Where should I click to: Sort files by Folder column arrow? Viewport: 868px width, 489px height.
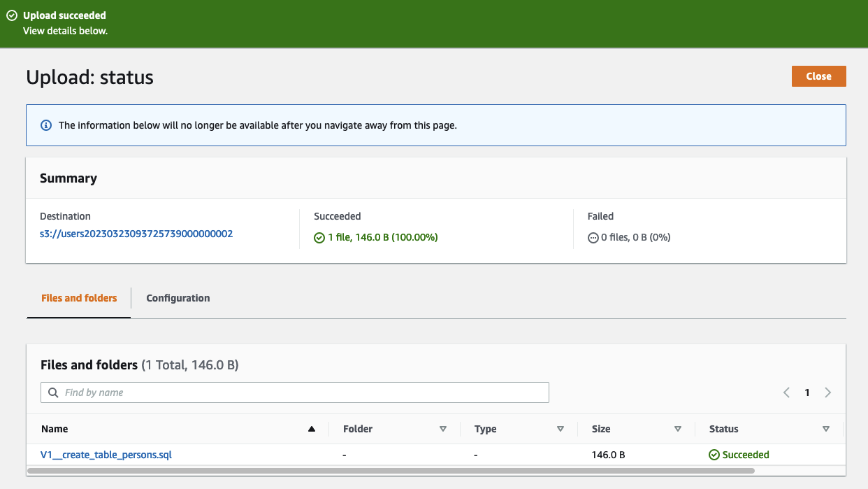[442, 429]
